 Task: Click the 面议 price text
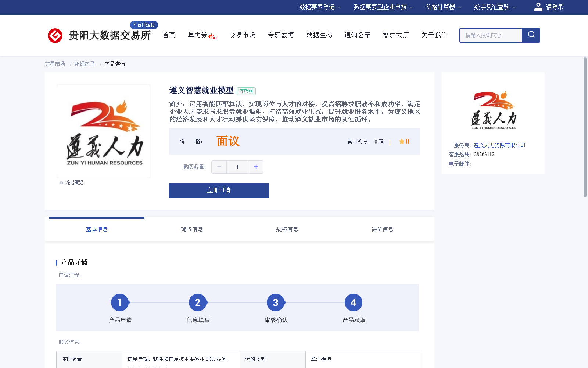[228, 141]
